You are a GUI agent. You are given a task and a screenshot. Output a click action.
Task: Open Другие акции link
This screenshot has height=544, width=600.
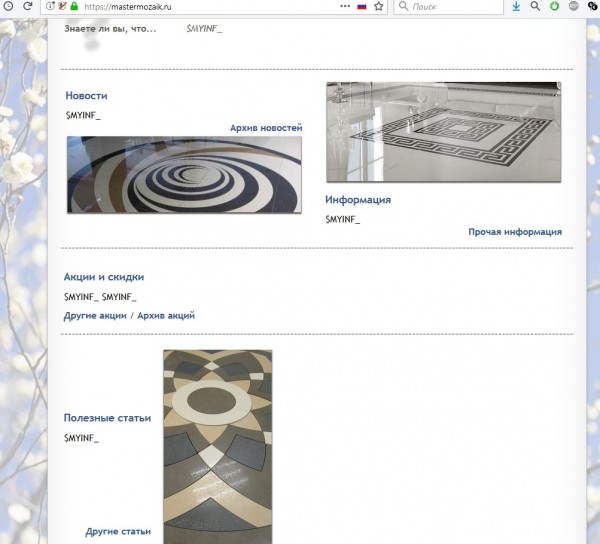click(95, 316)
